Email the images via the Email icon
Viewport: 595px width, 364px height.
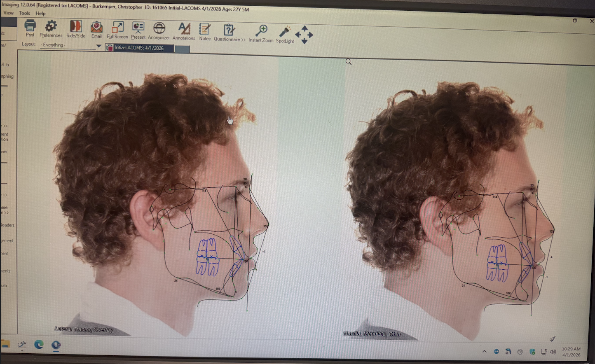tap(96, 28)
